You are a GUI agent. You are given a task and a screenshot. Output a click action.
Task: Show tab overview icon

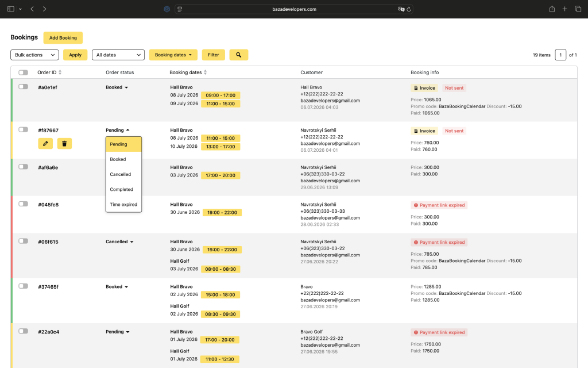coord(578,9)
